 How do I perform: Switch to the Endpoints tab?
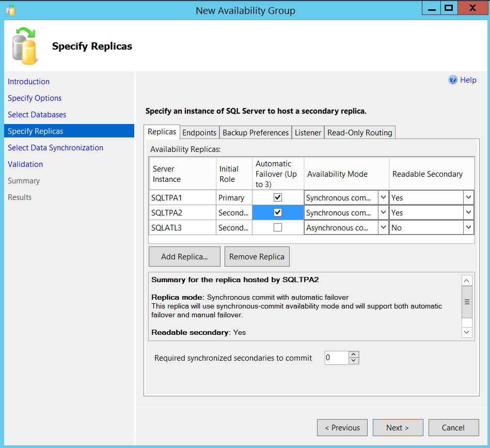click(x=199, y=132)
